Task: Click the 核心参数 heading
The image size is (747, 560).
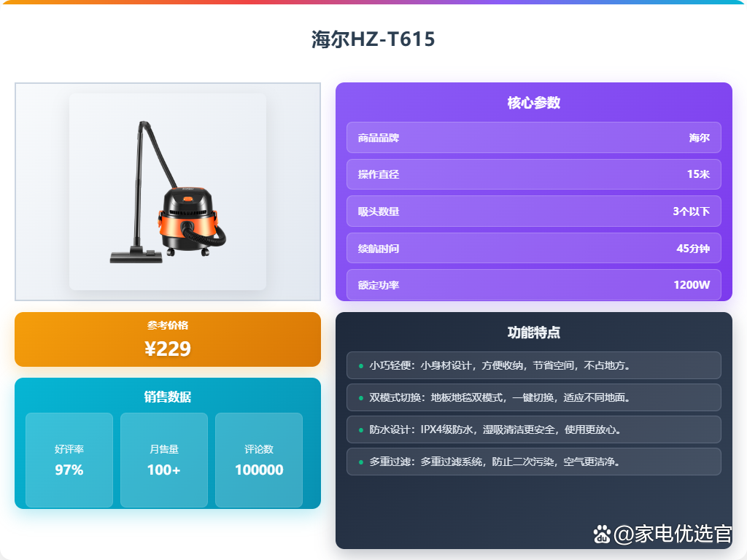Action: click(x=533, y=102)
